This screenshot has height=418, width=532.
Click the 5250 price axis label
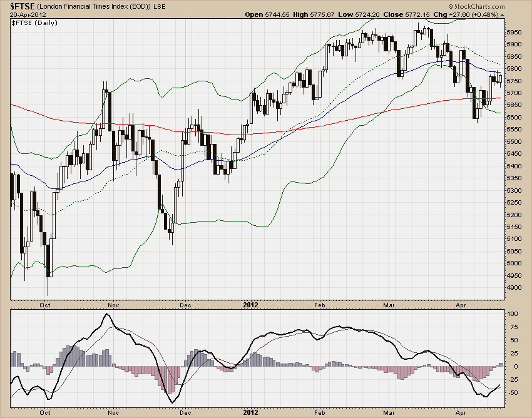[514, 203]
